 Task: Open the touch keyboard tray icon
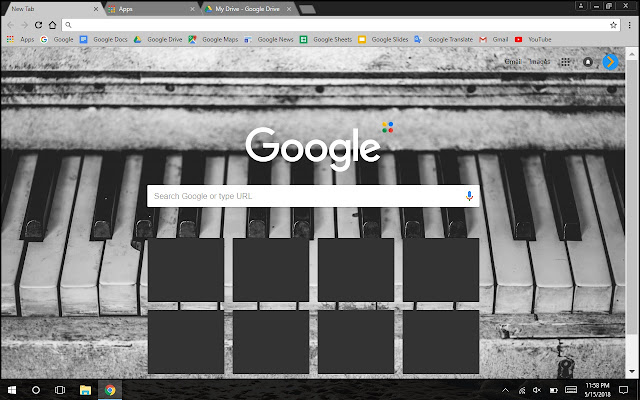pos(571,390)
